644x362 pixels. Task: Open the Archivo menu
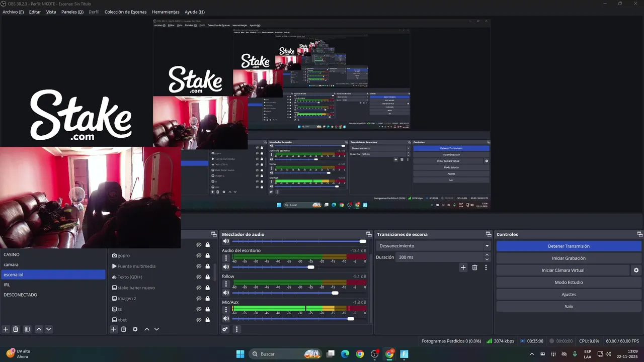13,12
